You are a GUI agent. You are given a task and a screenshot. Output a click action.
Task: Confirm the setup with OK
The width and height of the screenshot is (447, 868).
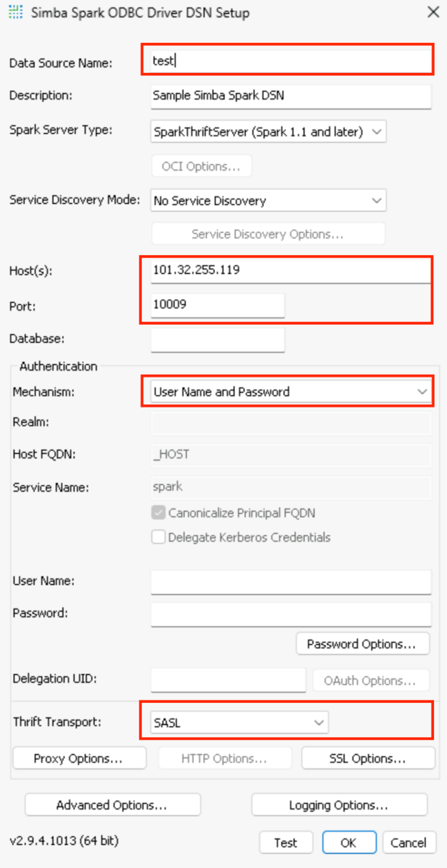tap(348, 843)
